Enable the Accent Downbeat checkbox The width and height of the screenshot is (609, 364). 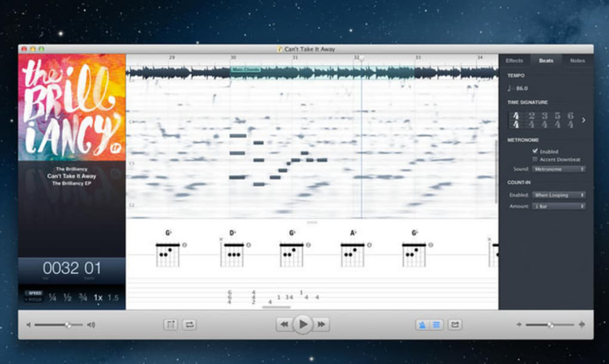[535, 159]
